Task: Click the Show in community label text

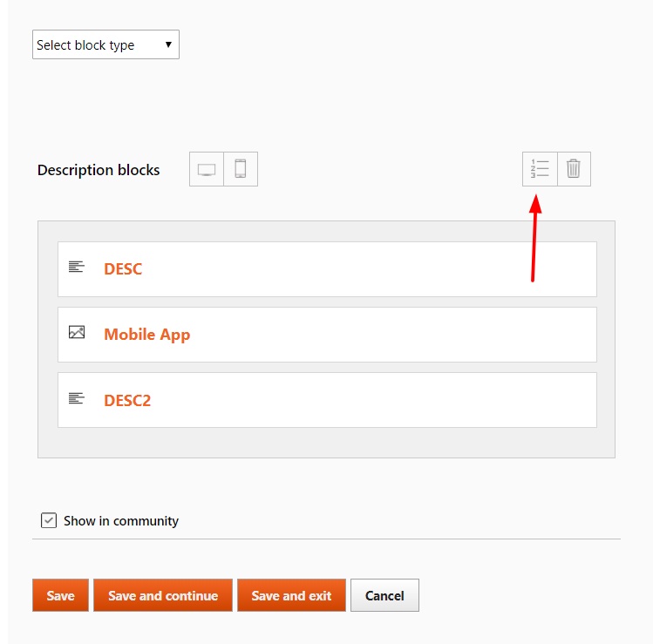Action: [121, 521]
